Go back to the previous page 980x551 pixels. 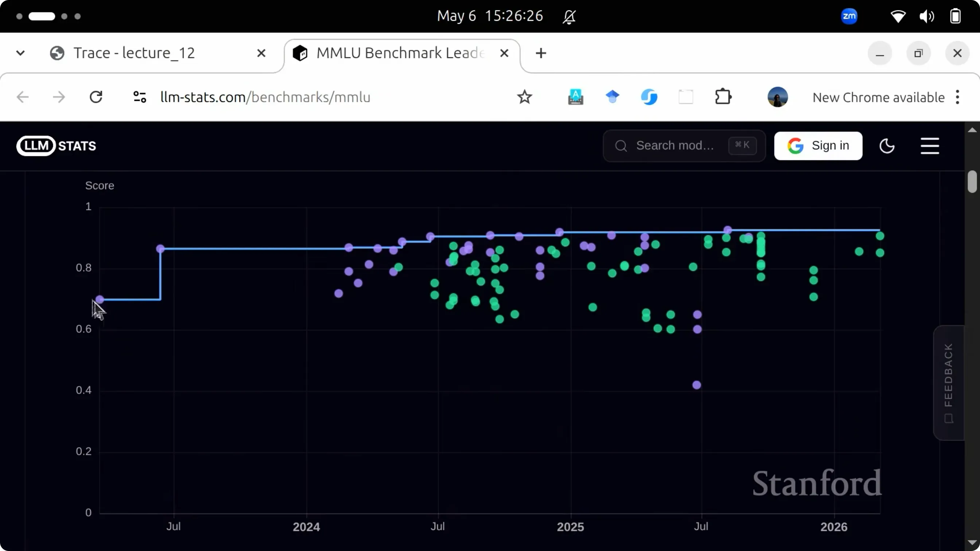23,97
